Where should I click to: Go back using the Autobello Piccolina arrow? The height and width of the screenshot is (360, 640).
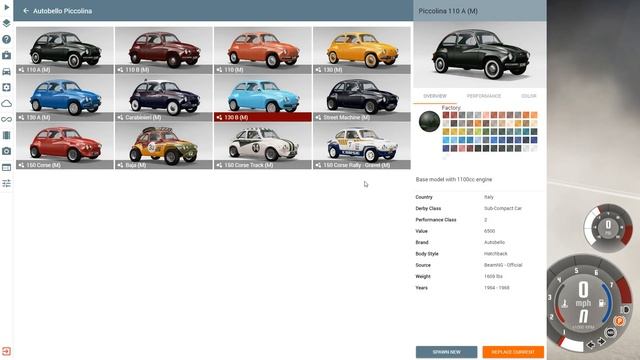[26, 11]
